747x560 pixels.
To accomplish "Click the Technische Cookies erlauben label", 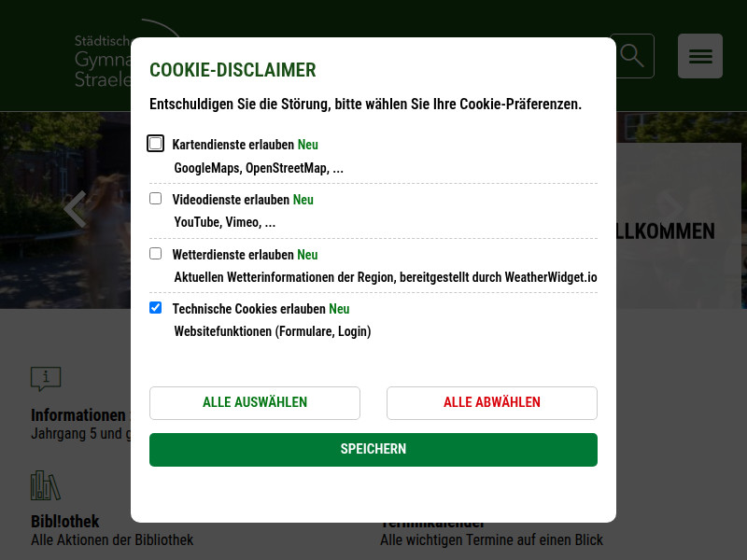I will pyautogui.click(x=248, y=309).
